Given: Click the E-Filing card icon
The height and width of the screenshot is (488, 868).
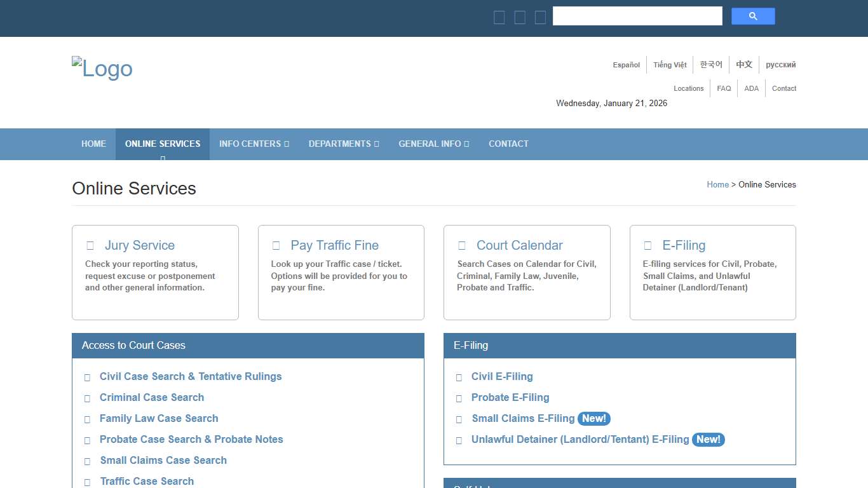Looking at the screenshot, I should (647, 245).
